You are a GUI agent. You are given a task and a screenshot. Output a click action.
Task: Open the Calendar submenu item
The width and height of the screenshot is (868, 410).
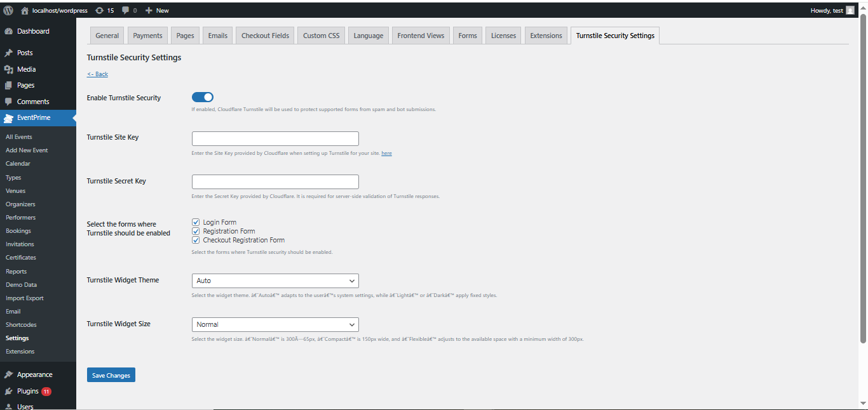coord(18,164)
